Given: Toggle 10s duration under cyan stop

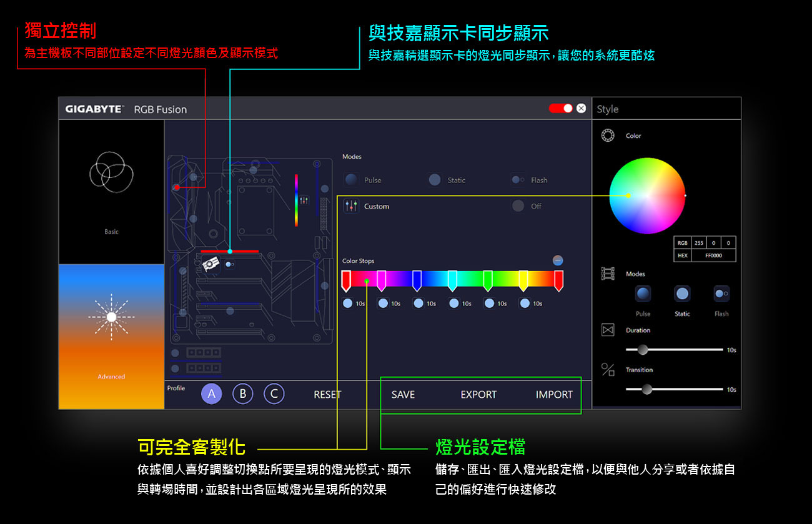Looking at the screenshot, I should point(454,304).
